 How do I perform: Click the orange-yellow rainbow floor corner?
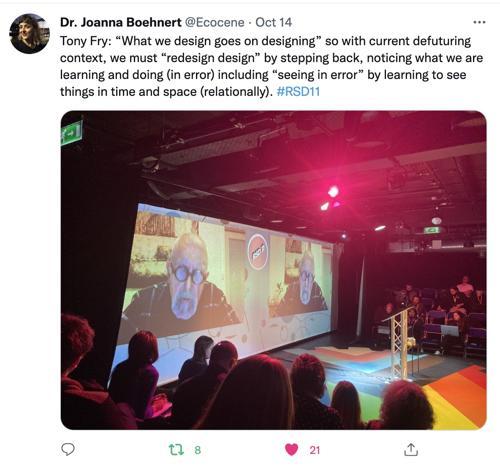click(x=459, y=398)
